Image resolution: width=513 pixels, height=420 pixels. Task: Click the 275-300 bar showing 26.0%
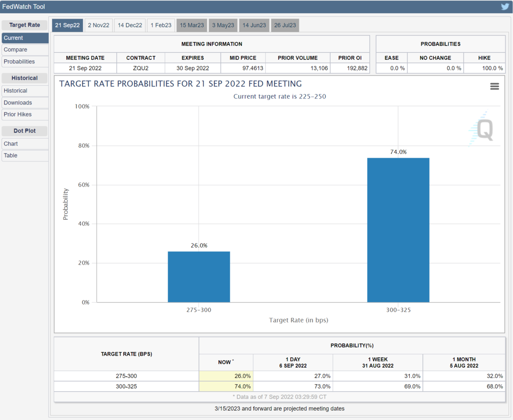pyautogui.click(x=199, y=277)
